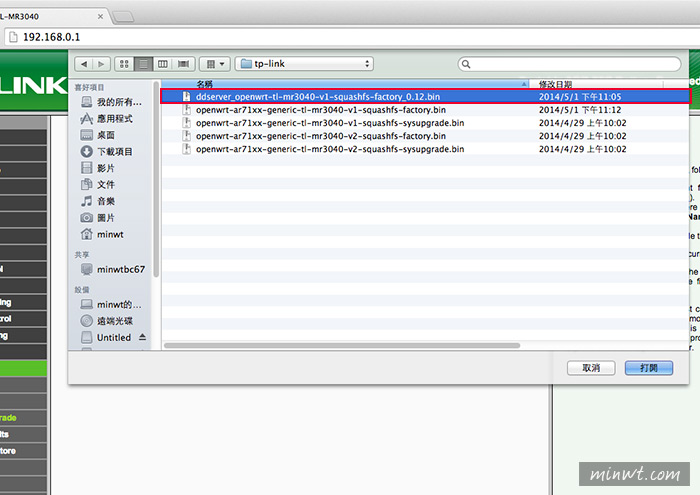
Task: Close the L-MR3040 browser tab
Action: coord(100,17)
